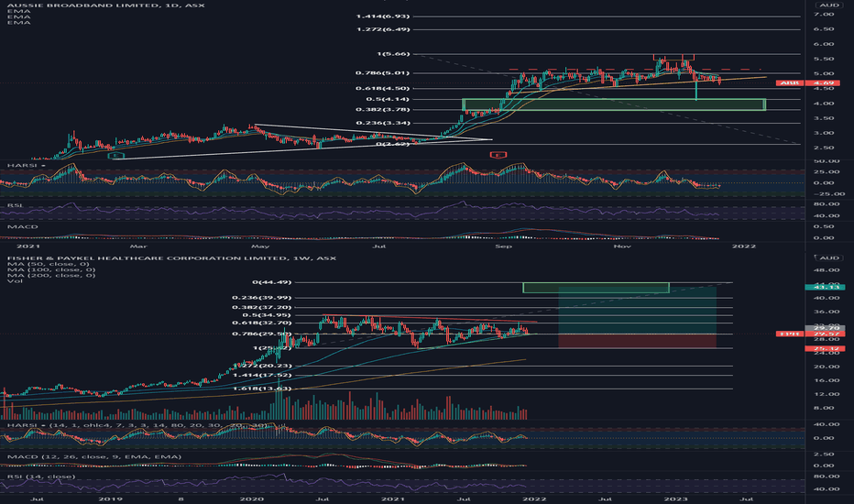Select the long position green profit zone
This screenshot has height=504, width=854.
637,310
